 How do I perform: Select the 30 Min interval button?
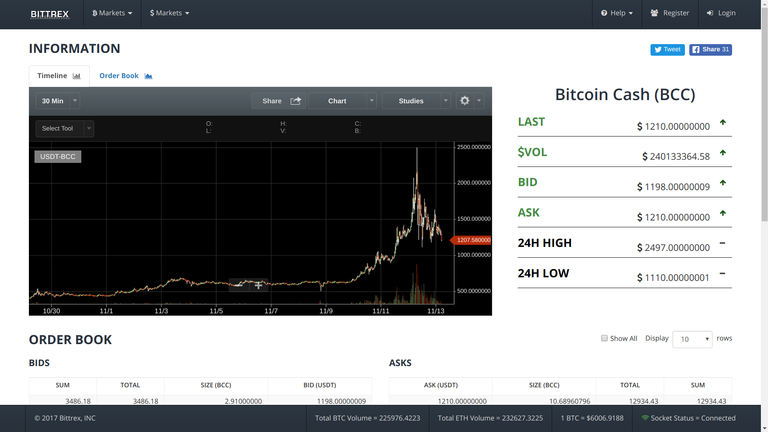pos(52,101)
